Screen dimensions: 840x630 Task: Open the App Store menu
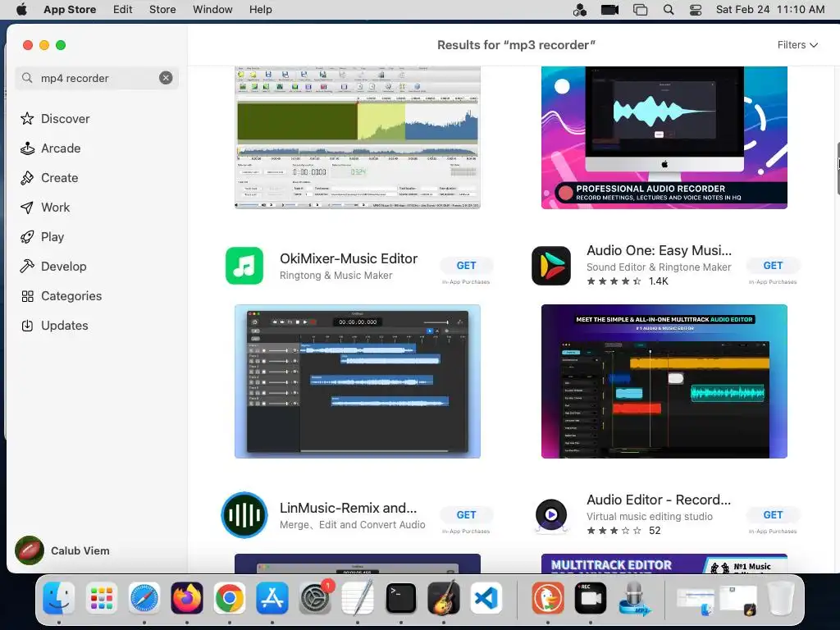tap(70, 10)
